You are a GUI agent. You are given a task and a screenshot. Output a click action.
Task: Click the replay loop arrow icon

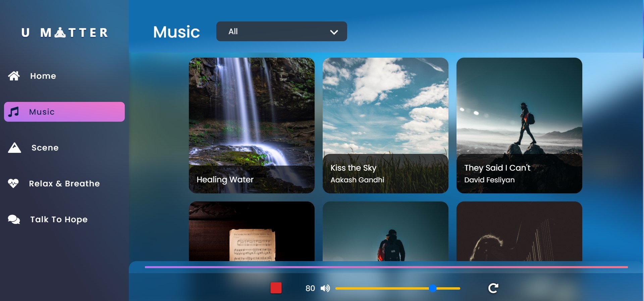click(493, 288)
